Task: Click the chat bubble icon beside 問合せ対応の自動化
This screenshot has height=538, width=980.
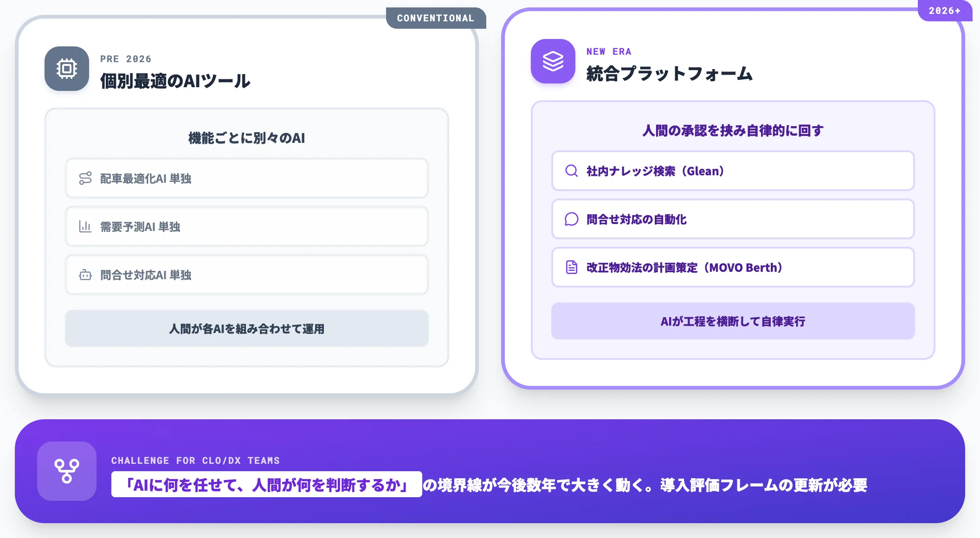Action: (572, 219)
